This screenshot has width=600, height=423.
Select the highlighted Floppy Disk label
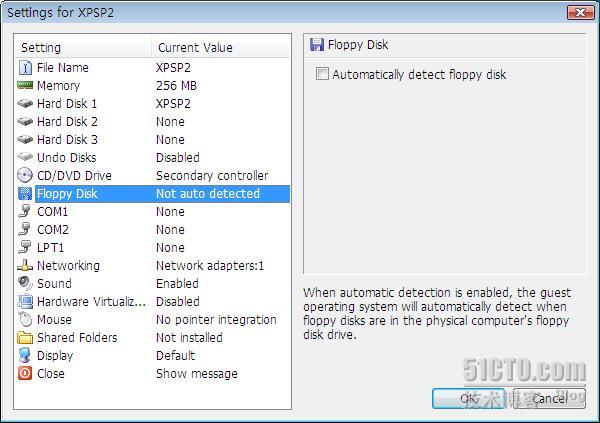click(67, 194)
